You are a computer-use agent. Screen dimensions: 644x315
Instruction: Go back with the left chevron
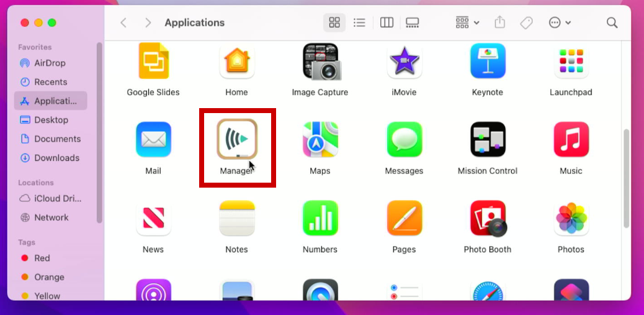coord(123,22)
